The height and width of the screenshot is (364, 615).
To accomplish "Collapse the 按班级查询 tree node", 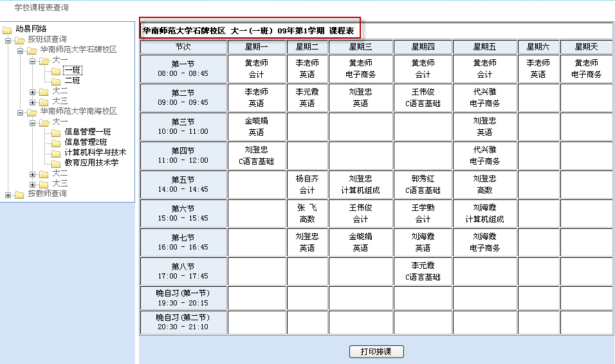I will point(8,40).
